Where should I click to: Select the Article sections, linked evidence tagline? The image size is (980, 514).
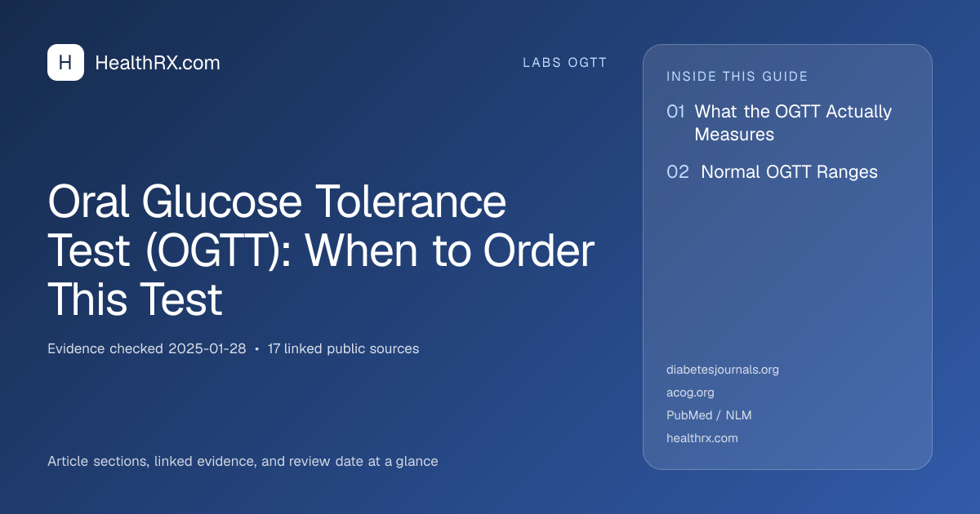pos(243,461)
